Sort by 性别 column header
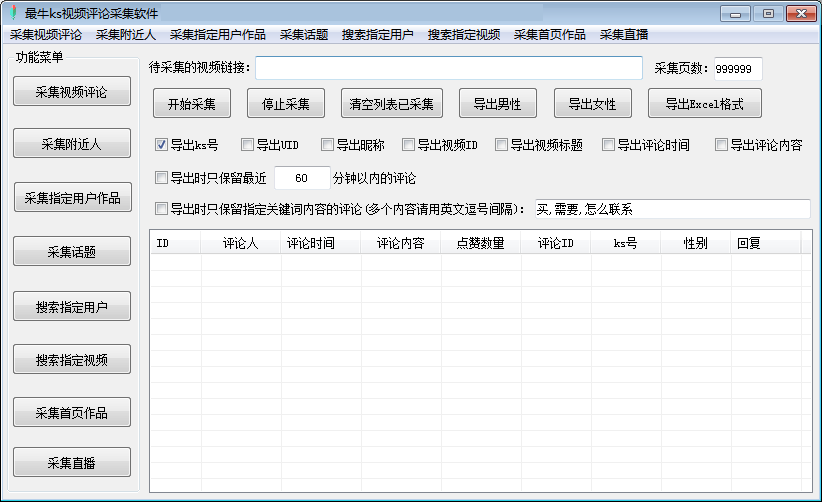822x502 pixels. (696, 243)
